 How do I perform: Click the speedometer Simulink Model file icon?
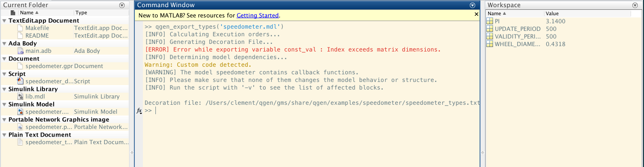click(21, 111)
